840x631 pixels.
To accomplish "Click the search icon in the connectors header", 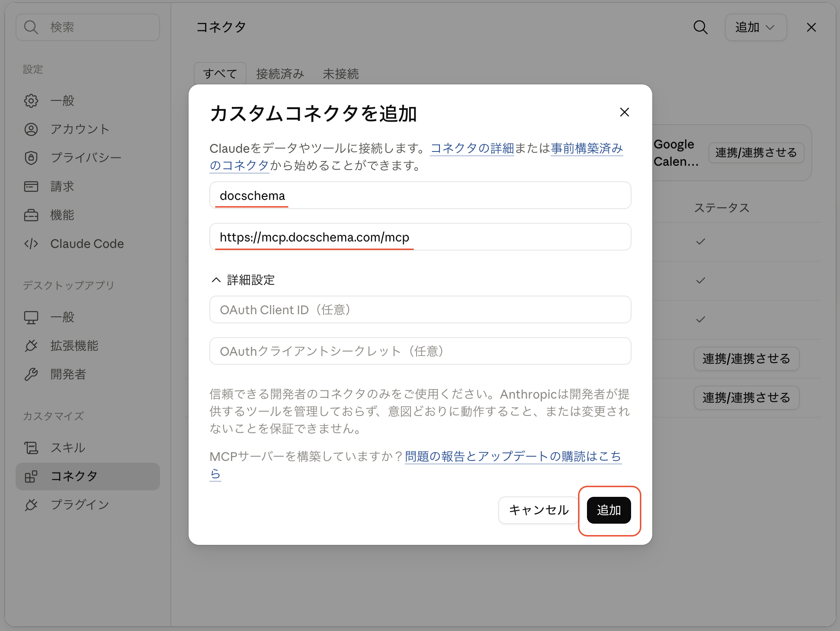I will [700, 27].
